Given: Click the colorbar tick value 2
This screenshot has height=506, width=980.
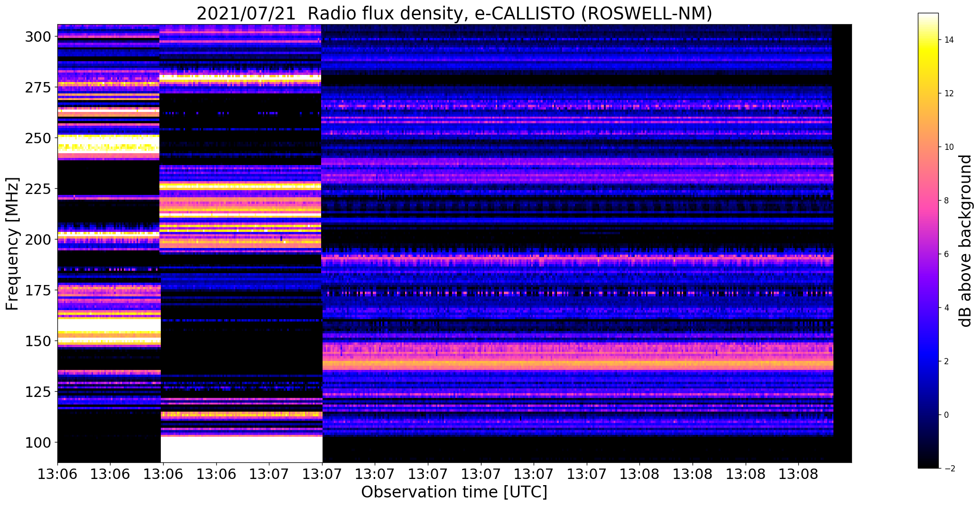Looking at the screenshot, I should tap(947, 361).
